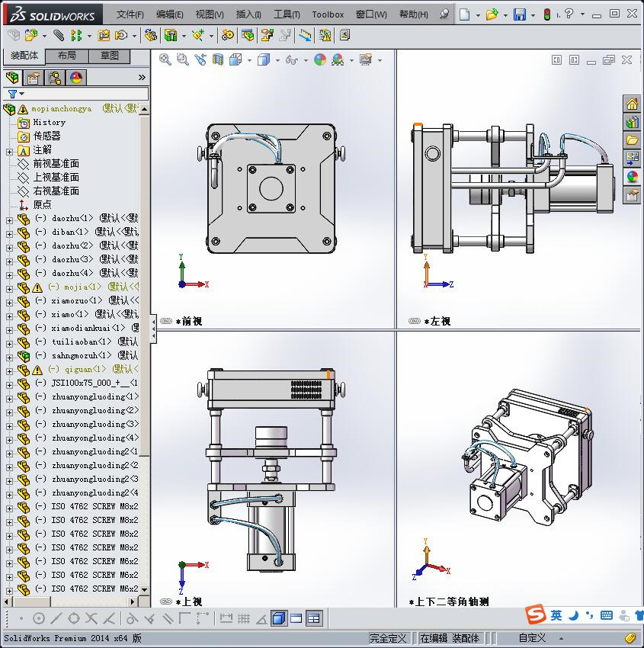Click the 自定义 units status bar entry
This screenshot has width=644, height=648.
coord(532,638)
